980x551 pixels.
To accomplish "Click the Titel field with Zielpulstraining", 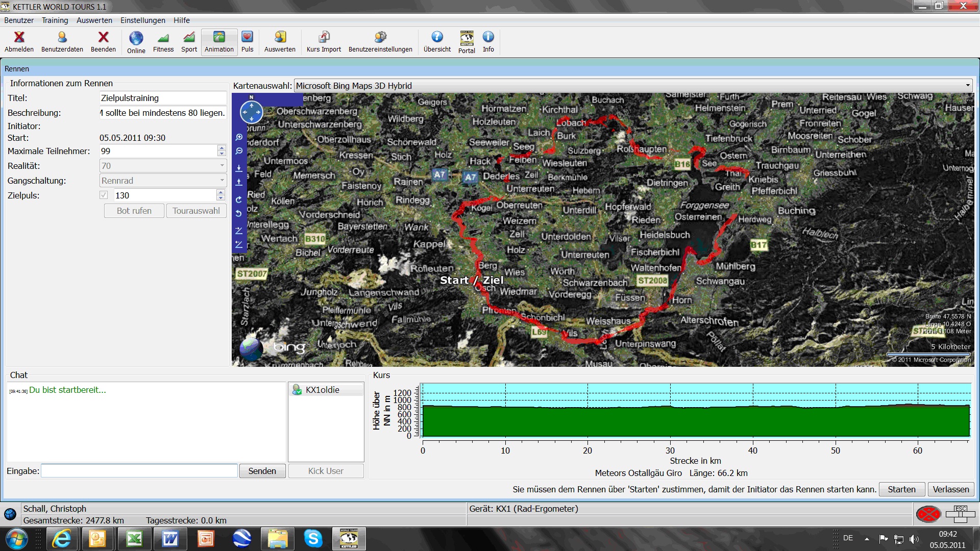I will click(163, 98).
